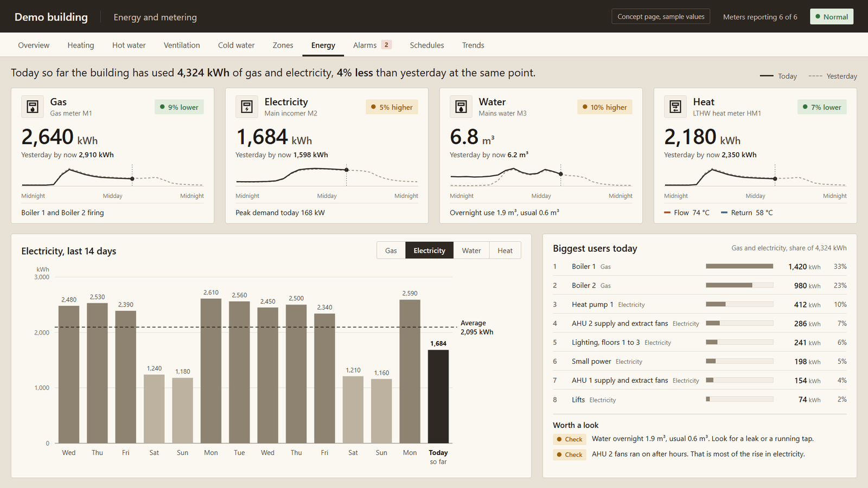Viewport: 868px width, 488px height.
Task: Click the Electricity 5% higher badge
Action: tap(392, 107)
